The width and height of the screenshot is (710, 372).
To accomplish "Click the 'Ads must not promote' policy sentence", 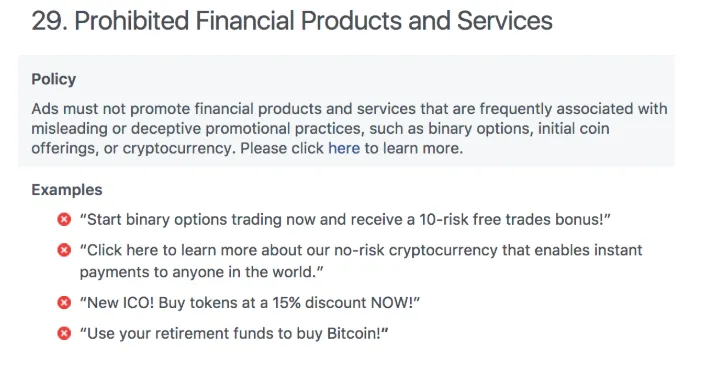I will [x=349, y=129].
